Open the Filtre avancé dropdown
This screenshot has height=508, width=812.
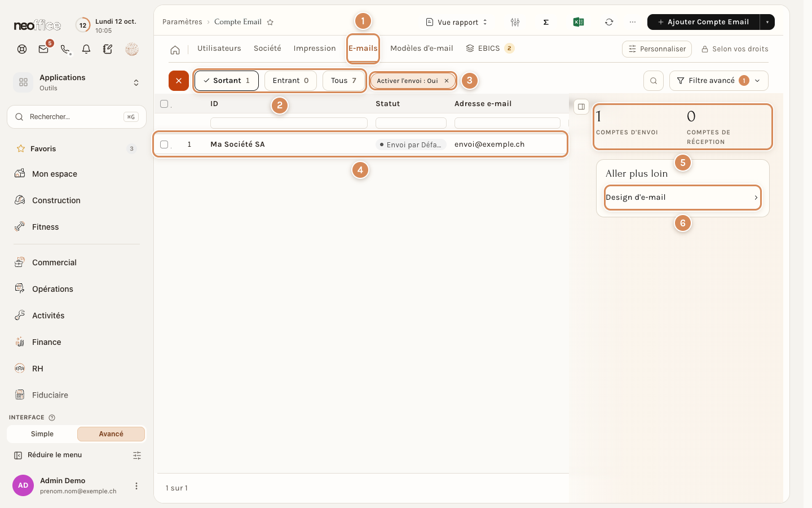pos(719,81)
